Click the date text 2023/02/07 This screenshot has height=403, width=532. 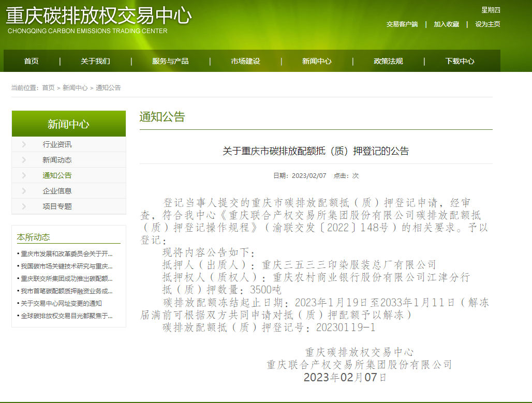click(x=309, y=176)
